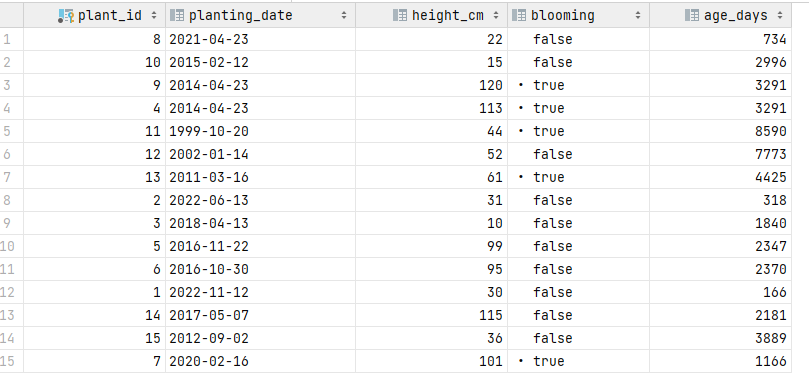Select row number 12 in the gutter
The width and height of the screenshot is (809, 380).
pos(8,292)
